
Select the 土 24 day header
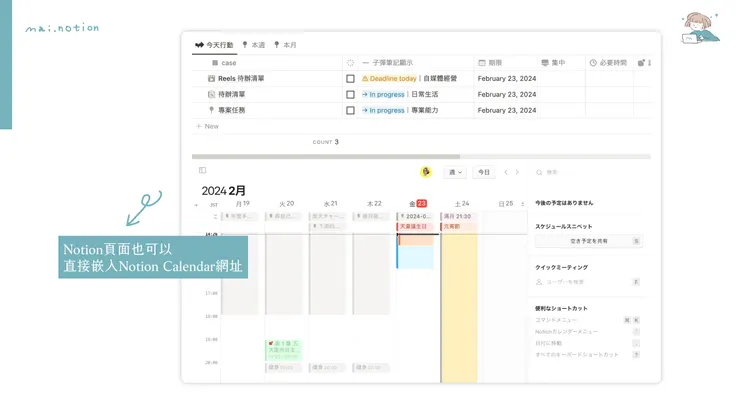[462, 204]
